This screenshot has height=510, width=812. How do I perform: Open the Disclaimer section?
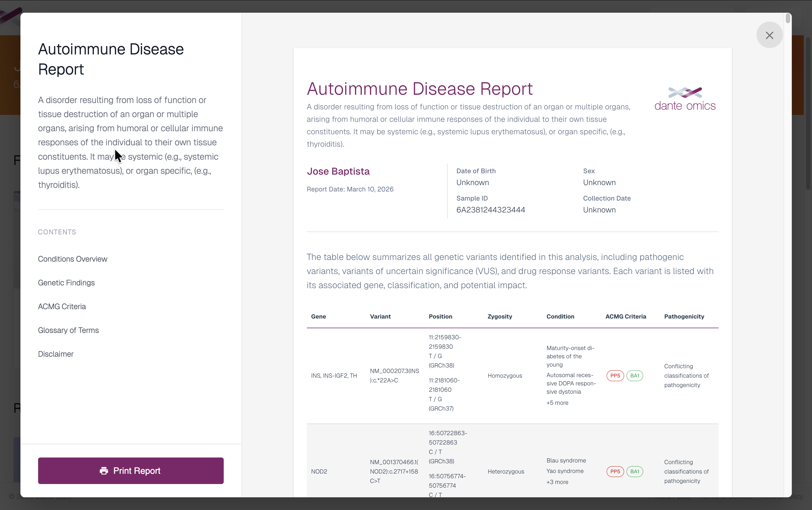pos(56,354)
